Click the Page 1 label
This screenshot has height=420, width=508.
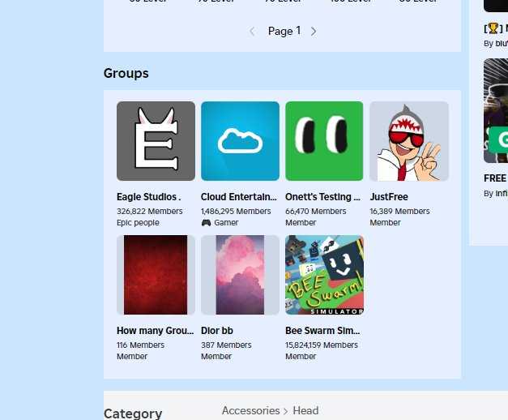coord(284,31)
